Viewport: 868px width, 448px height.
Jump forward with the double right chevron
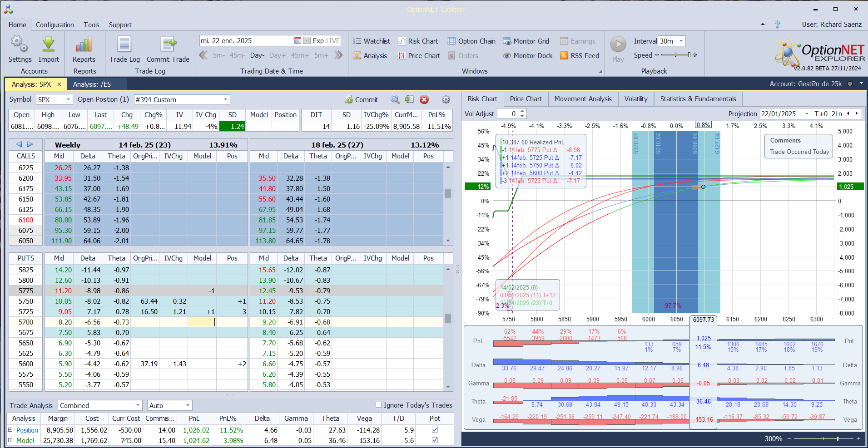tap(338, 55)
